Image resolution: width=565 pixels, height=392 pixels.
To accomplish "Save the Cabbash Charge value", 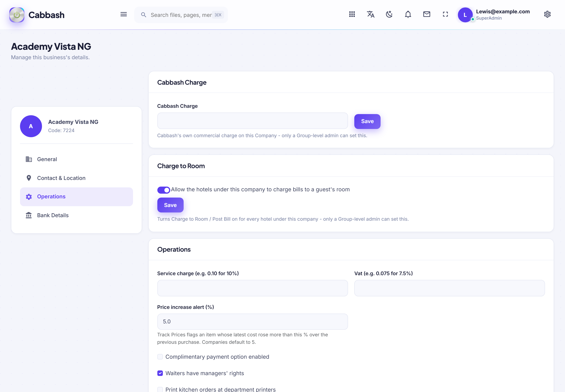I will (367, 121).
